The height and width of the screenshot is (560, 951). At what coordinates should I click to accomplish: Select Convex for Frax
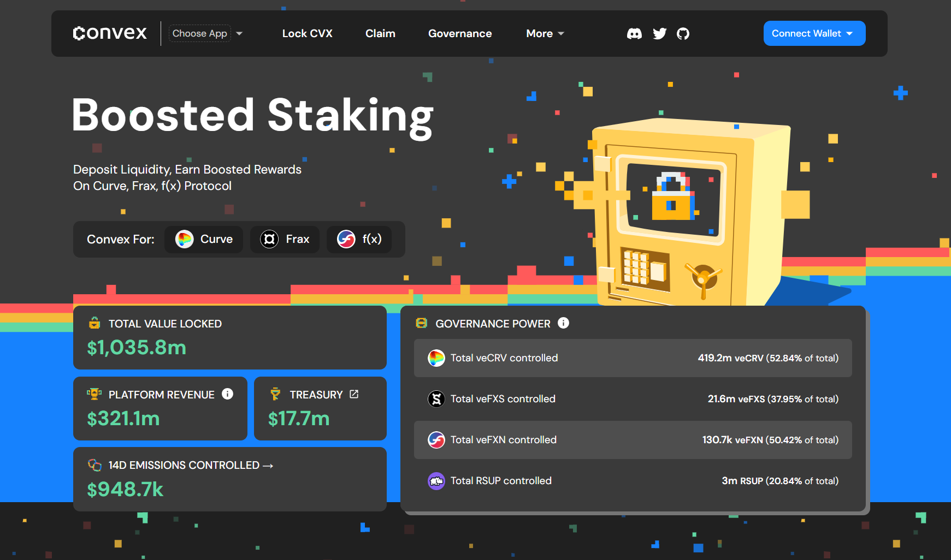[x=285, y=239]
